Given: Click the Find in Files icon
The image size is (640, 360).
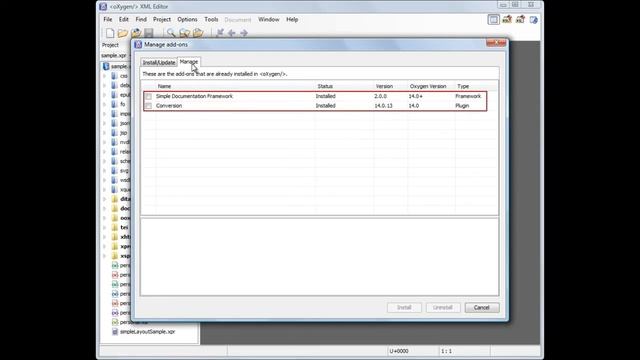Looking at the screenshot, I should [x=184, y=33].
